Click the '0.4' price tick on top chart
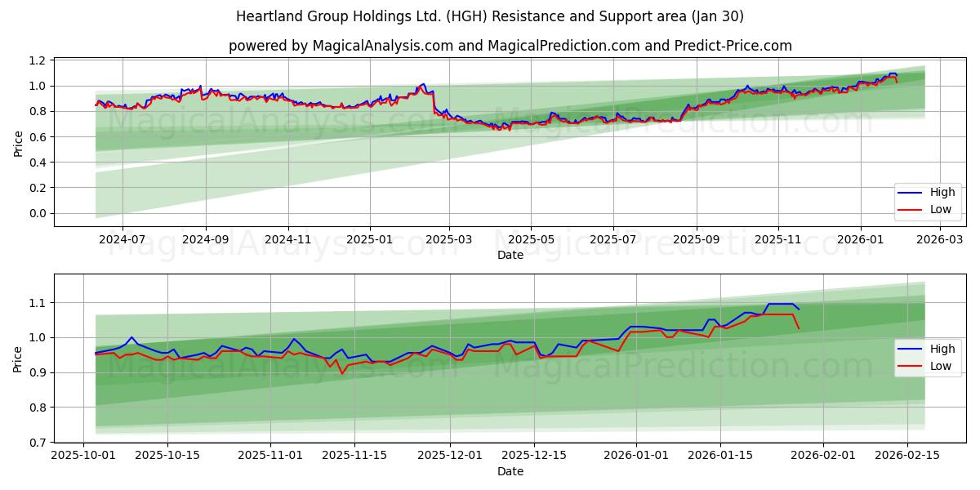Image resolution: width=980 pixels, height=490 pixels. (x=38, y=163)
